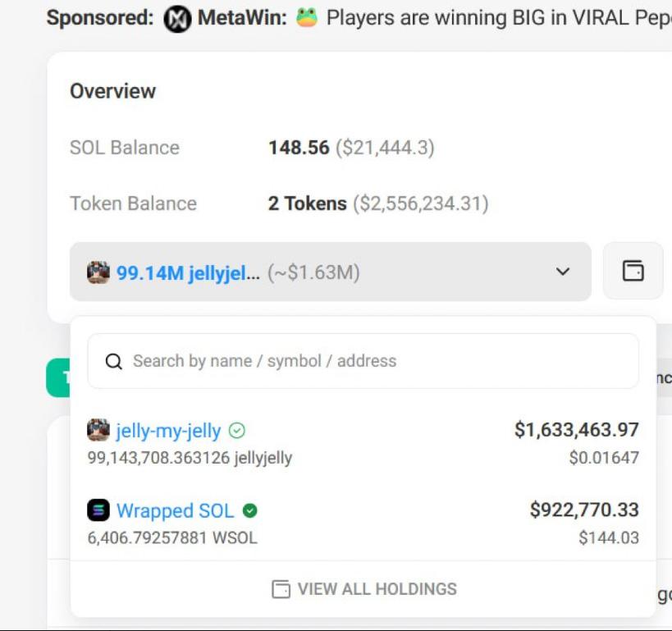Open the Wrapped SOL token link
The width and height of the screenshot is (672, 631).
(x=175, y=510)
